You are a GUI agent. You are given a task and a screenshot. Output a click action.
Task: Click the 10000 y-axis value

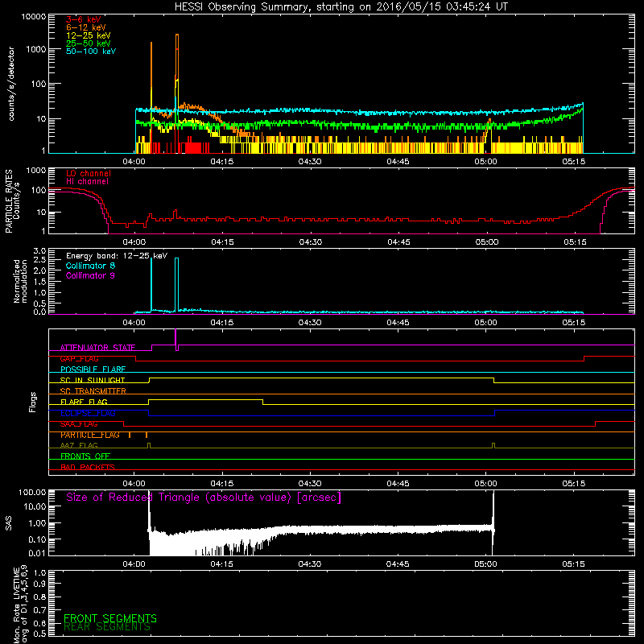34,17
